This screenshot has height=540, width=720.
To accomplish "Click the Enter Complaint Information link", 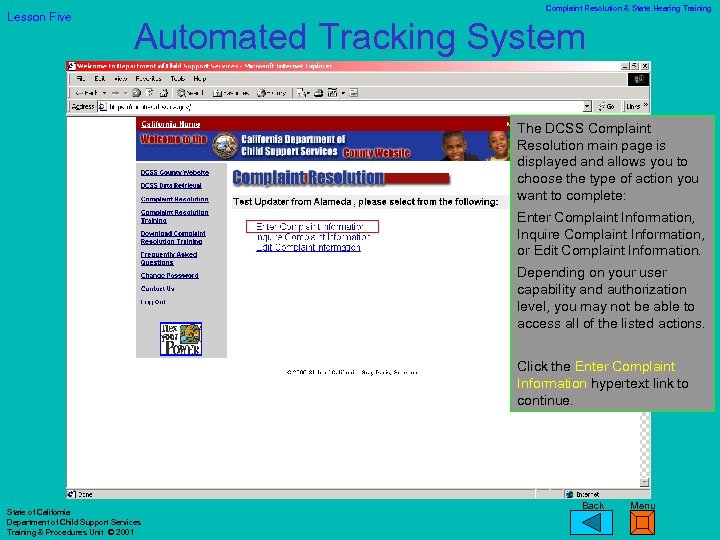I will [x=310, y=226].
